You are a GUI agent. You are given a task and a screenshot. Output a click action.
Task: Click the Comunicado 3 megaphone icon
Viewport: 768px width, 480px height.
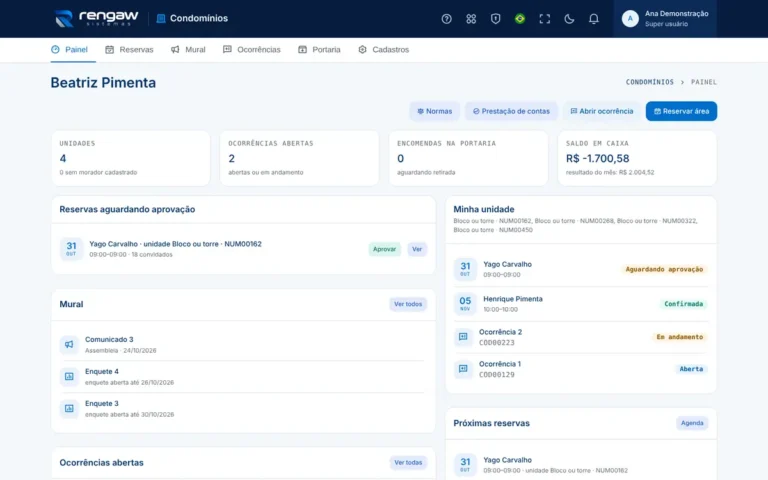point(69,344)
